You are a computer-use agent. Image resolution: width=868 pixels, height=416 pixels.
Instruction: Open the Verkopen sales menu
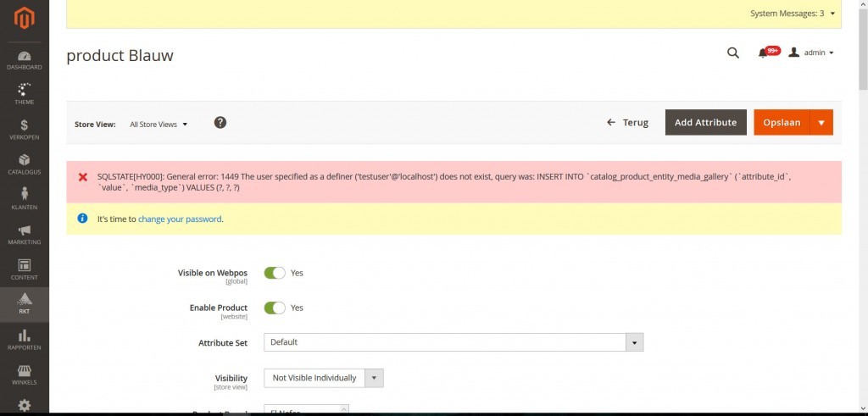pyautogui.click(x=25, y=129)
